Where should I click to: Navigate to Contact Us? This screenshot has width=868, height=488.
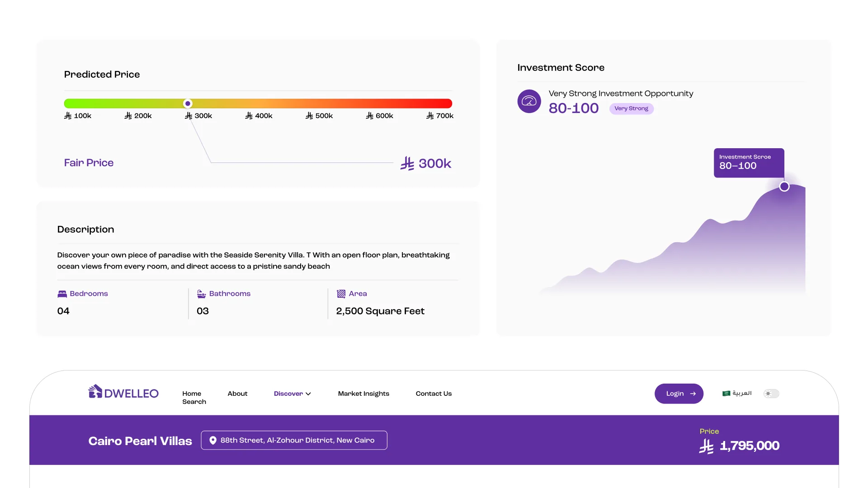pos(434,394)
